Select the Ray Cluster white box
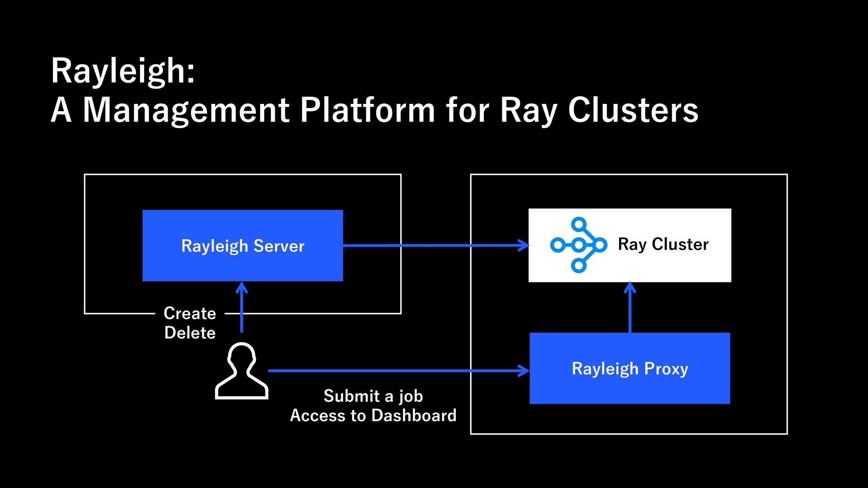The width and height of the screenshot is (868, 488). (x=630, y=245)
